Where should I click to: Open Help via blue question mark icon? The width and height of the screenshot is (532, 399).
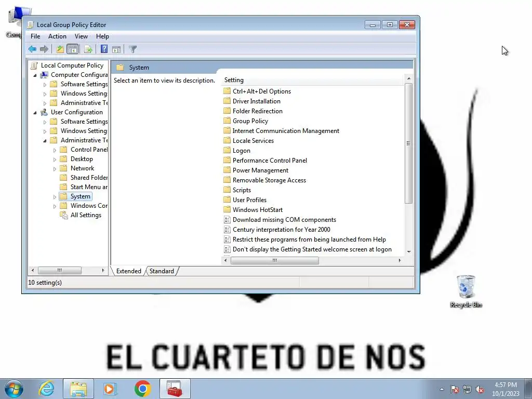pos(104,49)
